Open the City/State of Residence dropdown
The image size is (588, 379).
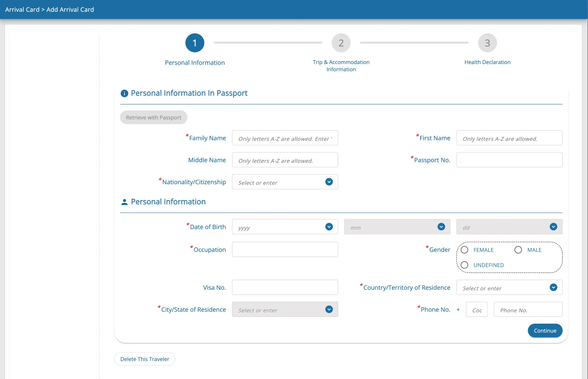(329, 309)
